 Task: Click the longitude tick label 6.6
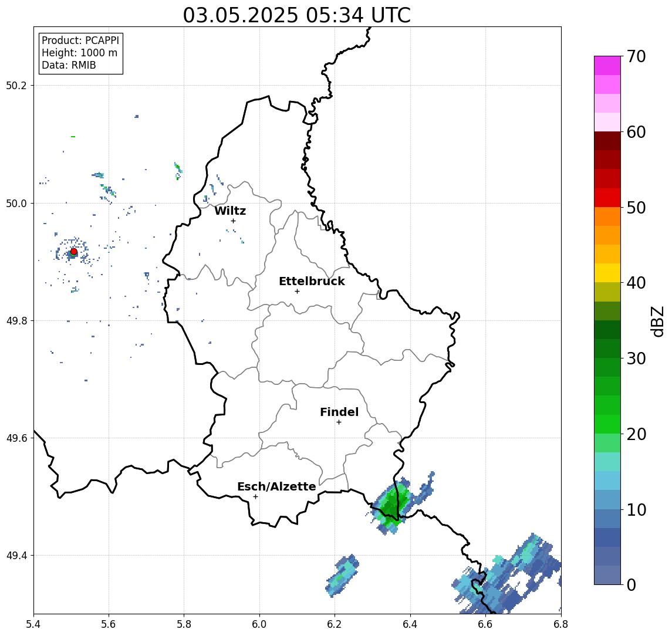click(485, 624)
